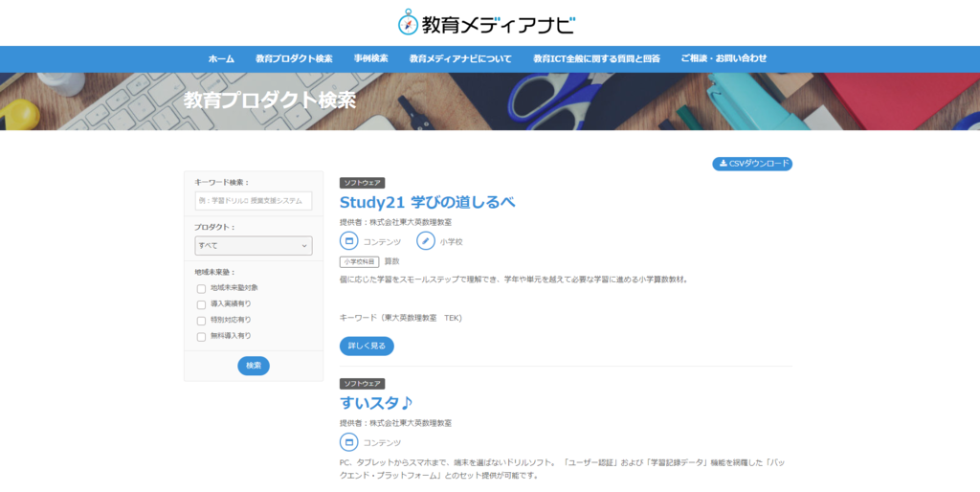Click the 検索 button in filter panel
The height and width of the screenshot is (492, 980).
(x=253, y=366)
